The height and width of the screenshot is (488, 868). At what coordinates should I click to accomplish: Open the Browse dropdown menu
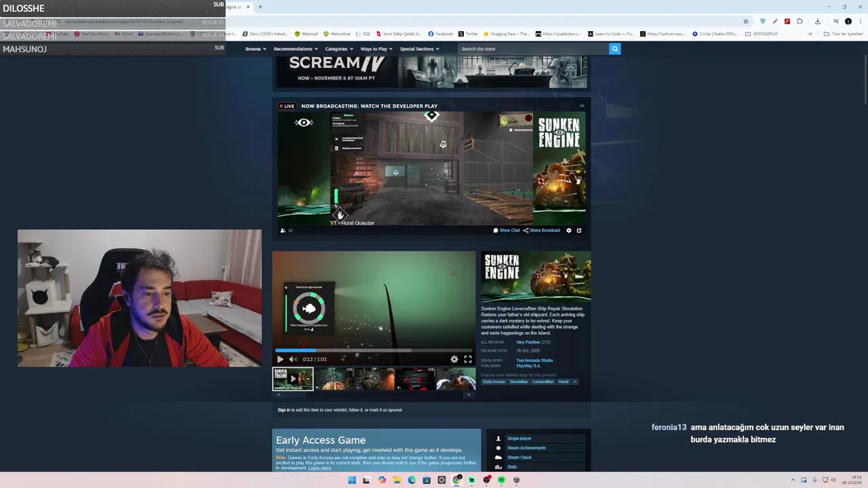click(x=255, y=49)
